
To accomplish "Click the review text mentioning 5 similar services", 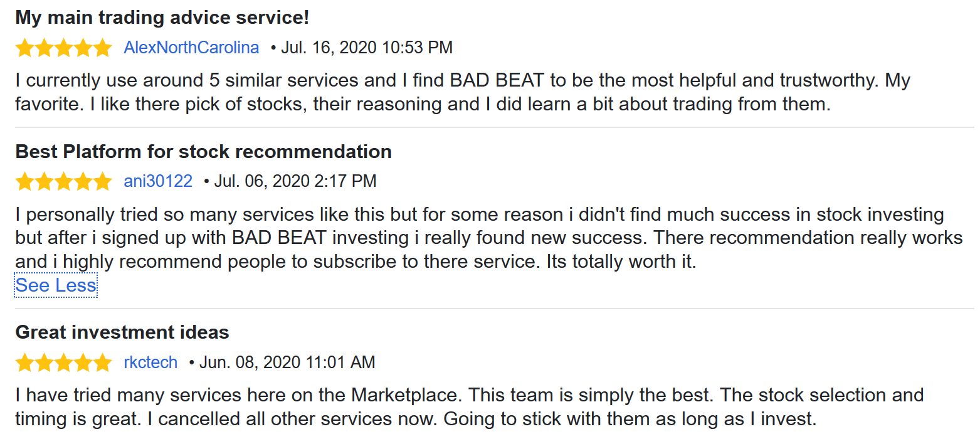I will click(463, 92).
